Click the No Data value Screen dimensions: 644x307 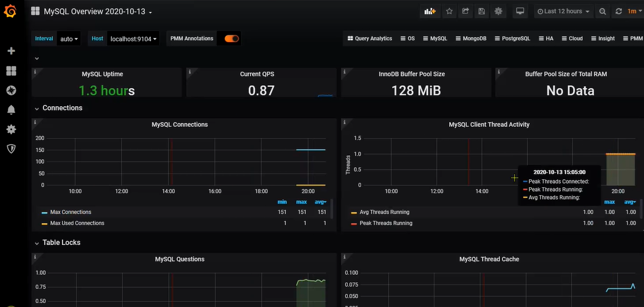(x=570, y=91)
